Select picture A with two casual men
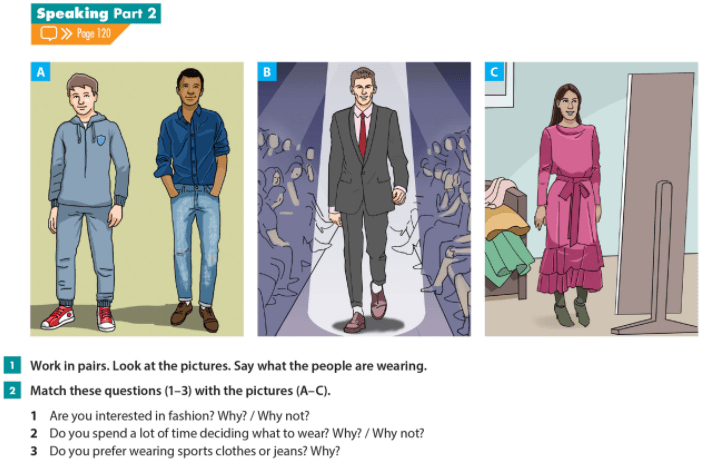Screen dimensions: 701x462 137,199
